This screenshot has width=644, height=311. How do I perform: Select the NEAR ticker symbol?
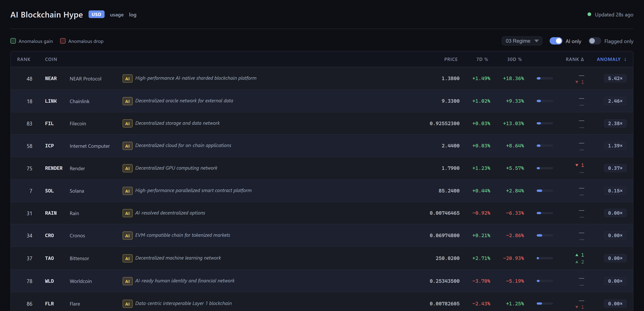click(x=51, y=78)
